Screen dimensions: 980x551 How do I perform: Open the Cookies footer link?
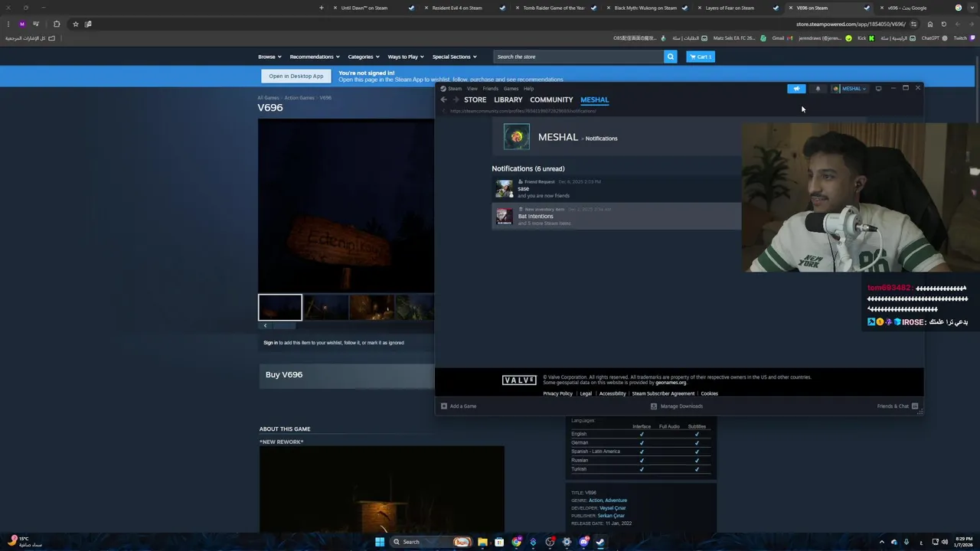point(709,393)
